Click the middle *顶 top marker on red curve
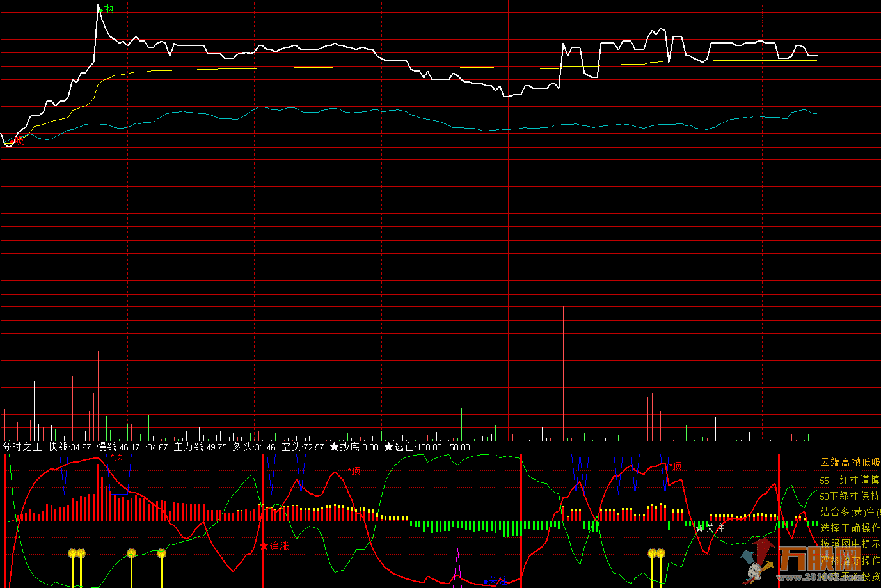Viewport: 881px width, 588px height. (x=354, y=471)
